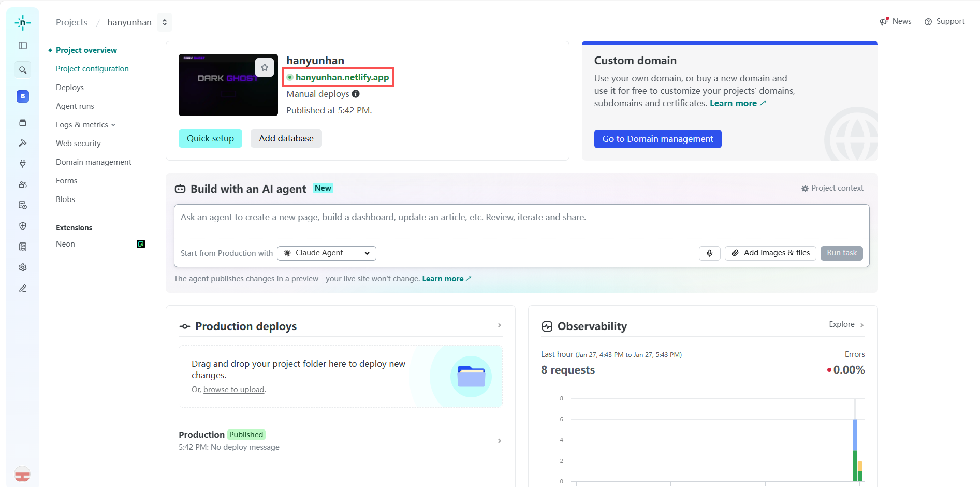
Task: Click the Quick setup button
Action: [210, 138]
